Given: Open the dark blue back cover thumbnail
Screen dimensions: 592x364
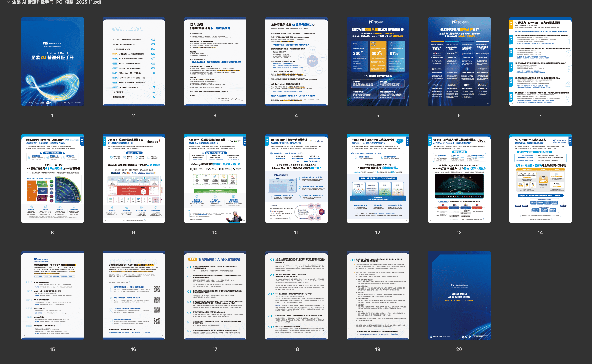Looking at the screenshot, I should click(x=459, y=295).
